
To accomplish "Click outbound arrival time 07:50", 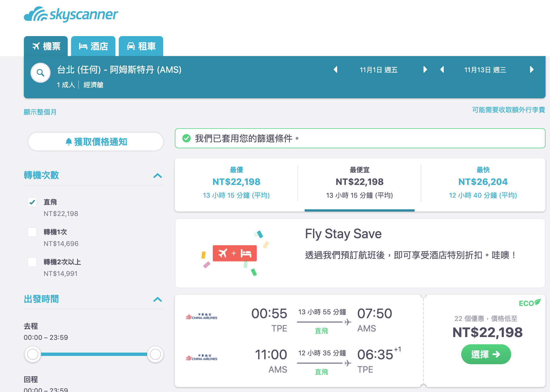I will 375,314.
